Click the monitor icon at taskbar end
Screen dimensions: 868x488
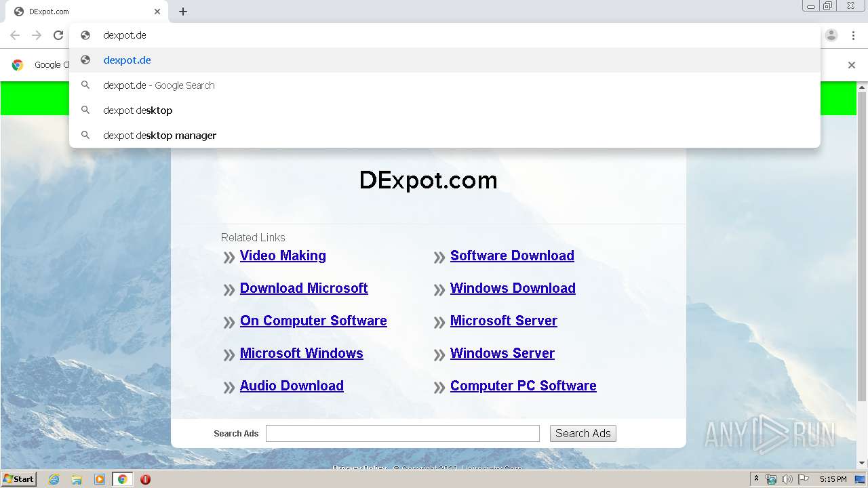(860, 479)
